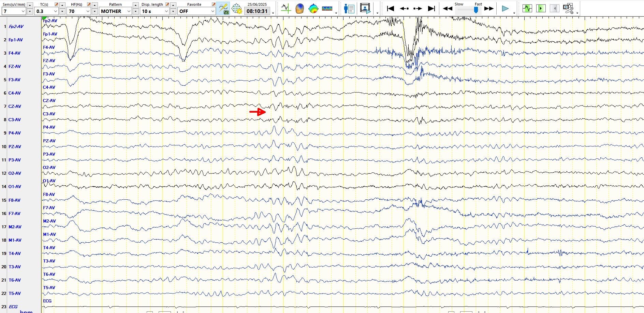
Task: Click the Disp. length down stepper arrow
Action: (x=173, y=11)
